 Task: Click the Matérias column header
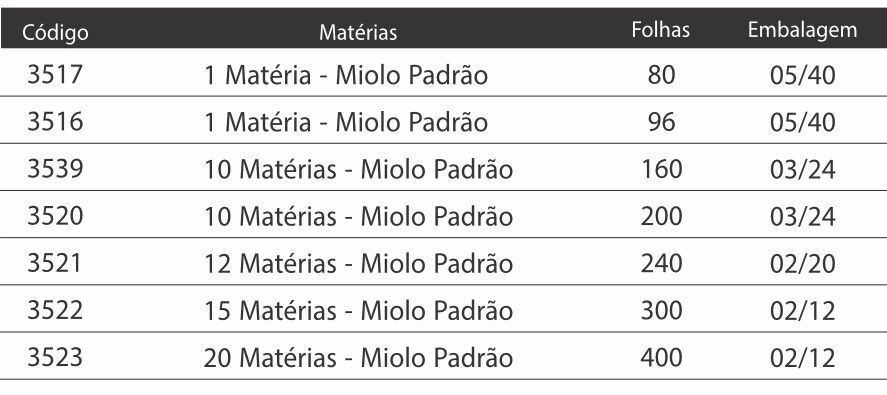358,32
